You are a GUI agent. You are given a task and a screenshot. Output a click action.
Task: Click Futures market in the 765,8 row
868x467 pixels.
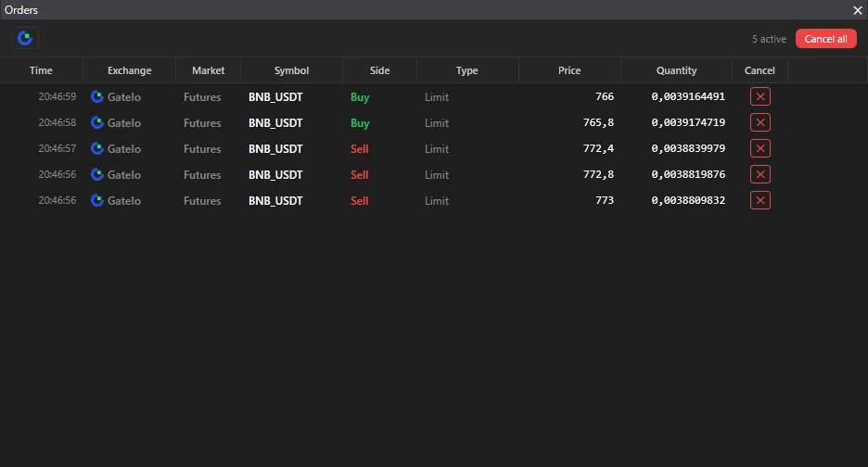(x=202, y=123)
